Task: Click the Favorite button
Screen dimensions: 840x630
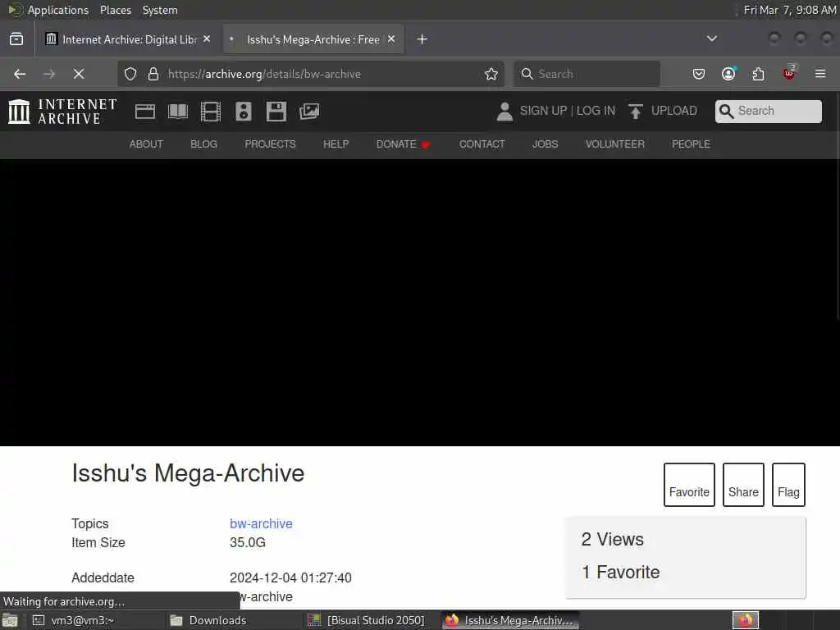Action: coord(689,485)
